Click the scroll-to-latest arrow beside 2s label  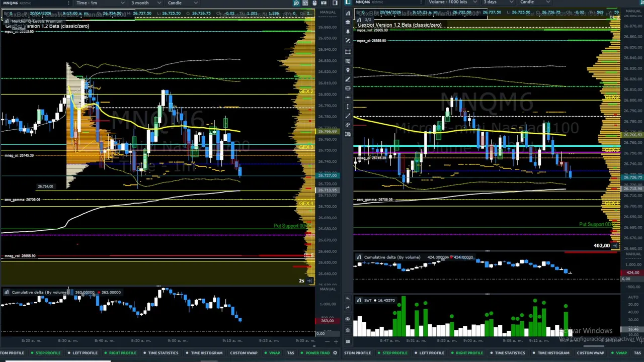(x=309, y=281)
